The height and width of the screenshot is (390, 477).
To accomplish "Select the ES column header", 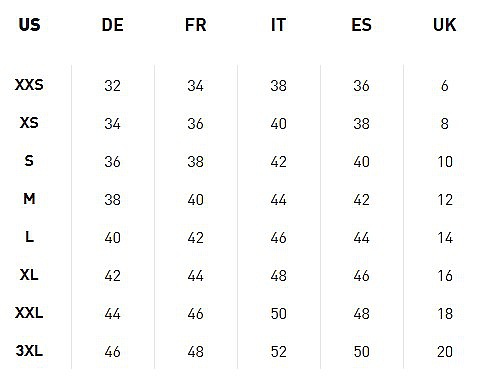I will click(361, 25).
